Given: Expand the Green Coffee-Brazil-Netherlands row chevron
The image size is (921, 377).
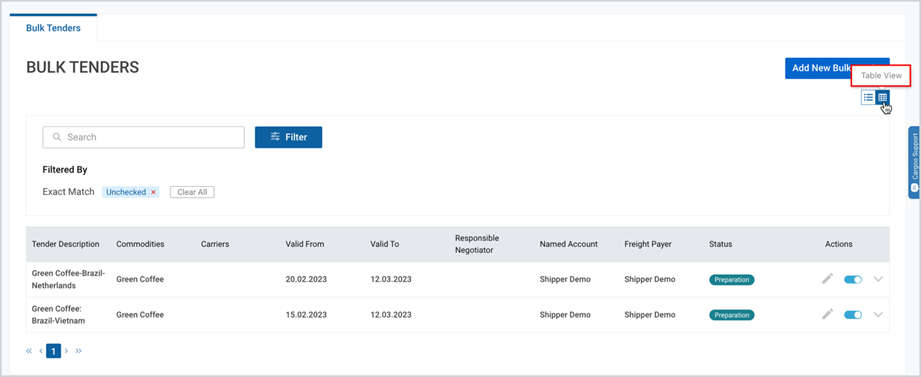Looking at the screenshot, I should [878, 280].
